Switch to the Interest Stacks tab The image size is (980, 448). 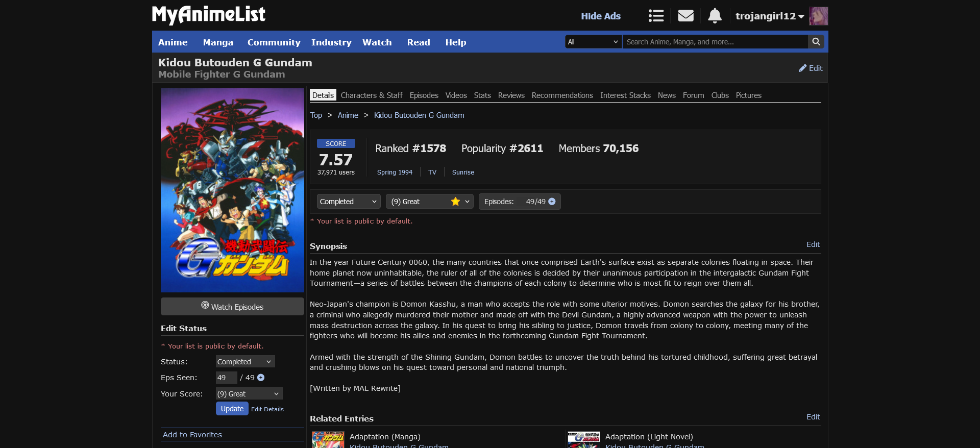click(625, 95)
